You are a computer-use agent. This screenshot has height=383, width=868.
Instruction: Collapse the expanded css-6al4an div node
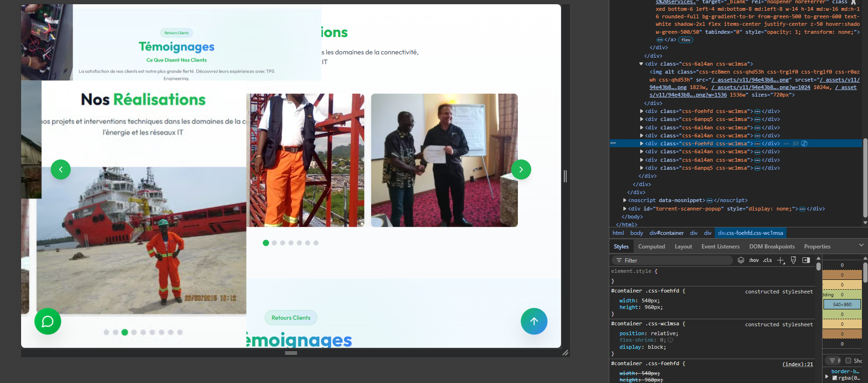(641, 64)
